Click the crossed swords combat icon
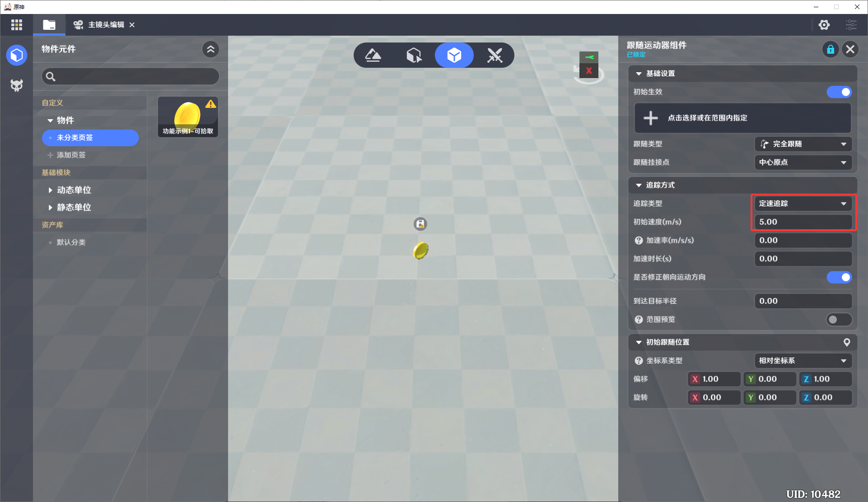Viewport: 868px width, 502px height. [495, 55]
